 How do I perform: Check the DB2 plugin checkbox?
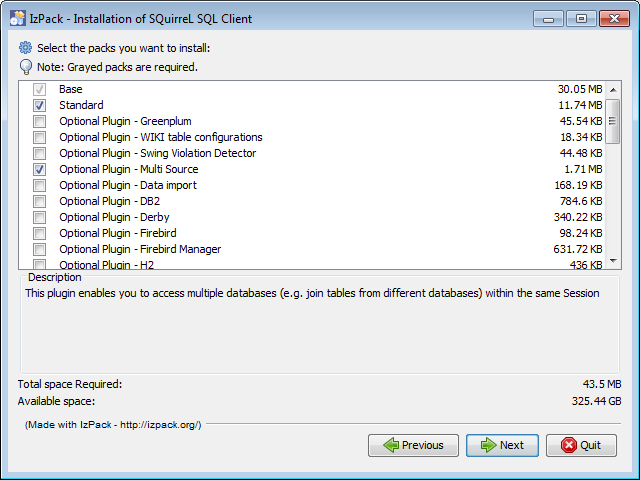(x=39, y=201)
